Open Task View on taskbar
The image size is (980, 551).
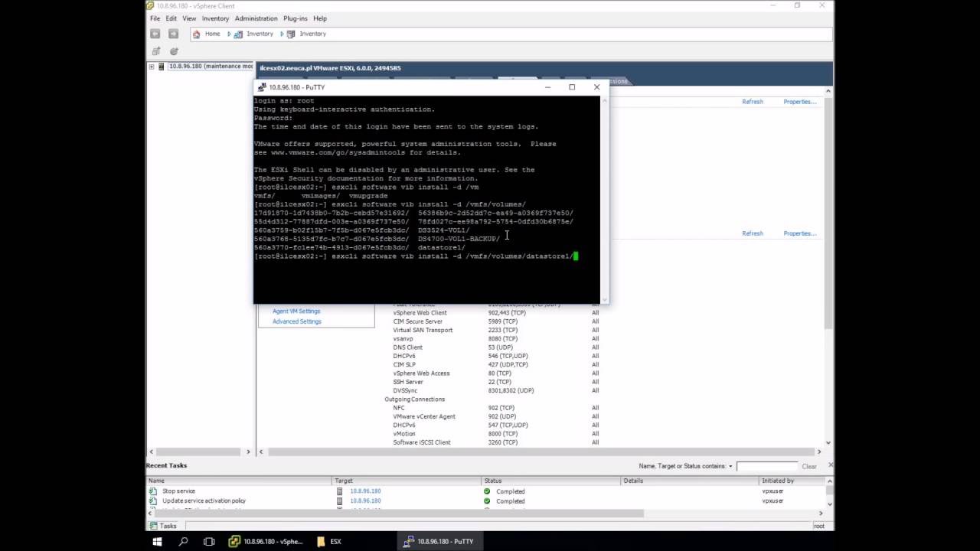[x=209, y=541]
